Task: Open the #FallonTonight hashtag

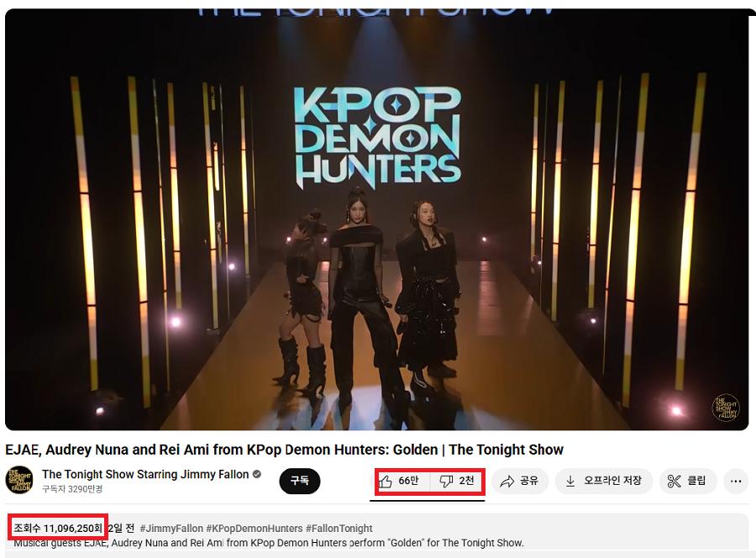Action: (x=339, y=528)
